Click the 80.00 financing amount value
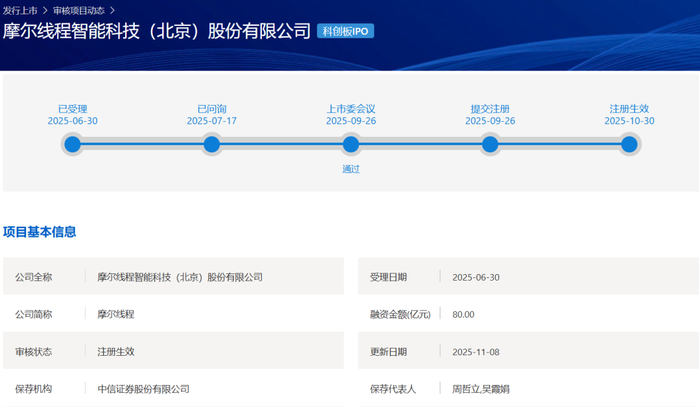This screenshot has width=700, height=407. click(463, 315)
